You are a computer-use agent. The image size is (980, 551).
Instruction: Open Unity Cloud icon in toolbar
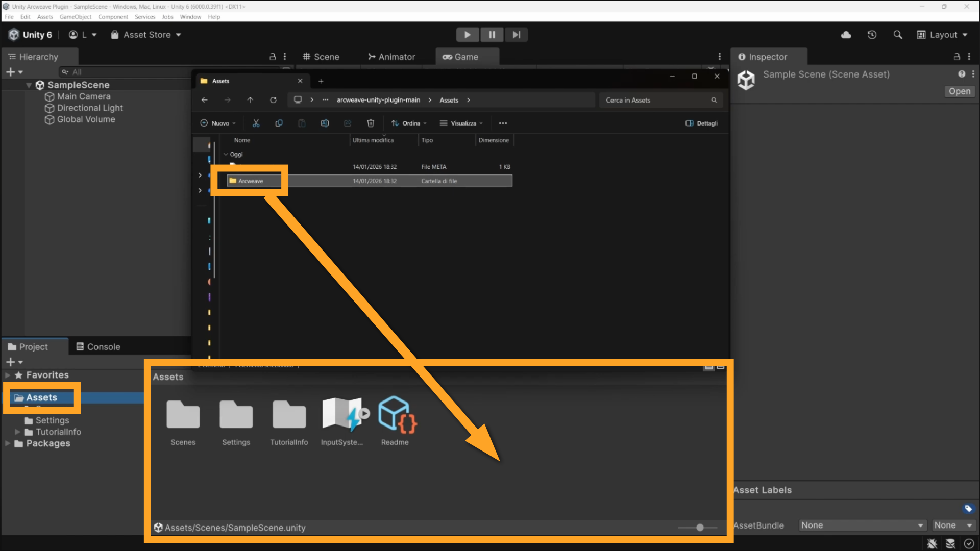tap(846, 35)
